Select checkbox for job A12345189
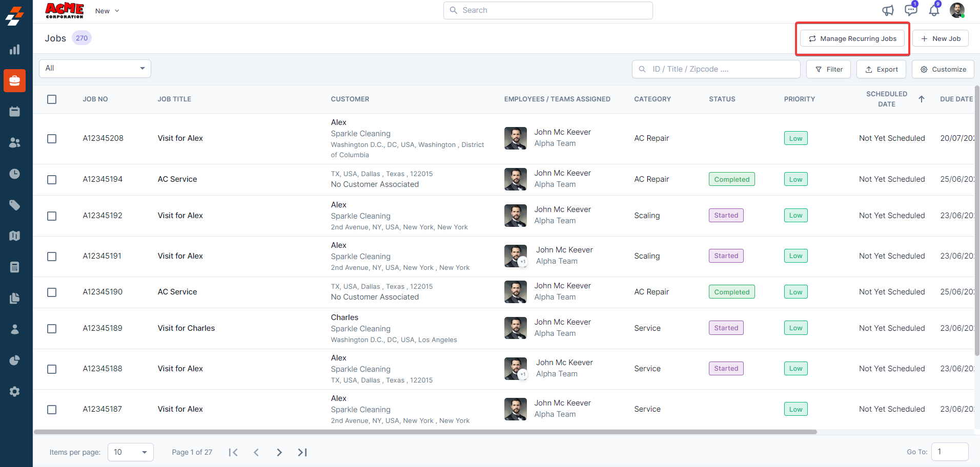This screenshot has height=467, width=980. (x=52, y=329)
